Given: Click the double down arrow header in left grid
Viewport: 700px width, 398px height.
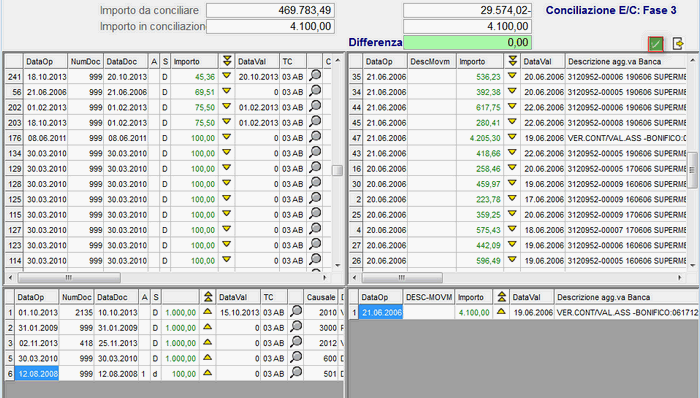Looking at the screenshot, I should point(227,61).
